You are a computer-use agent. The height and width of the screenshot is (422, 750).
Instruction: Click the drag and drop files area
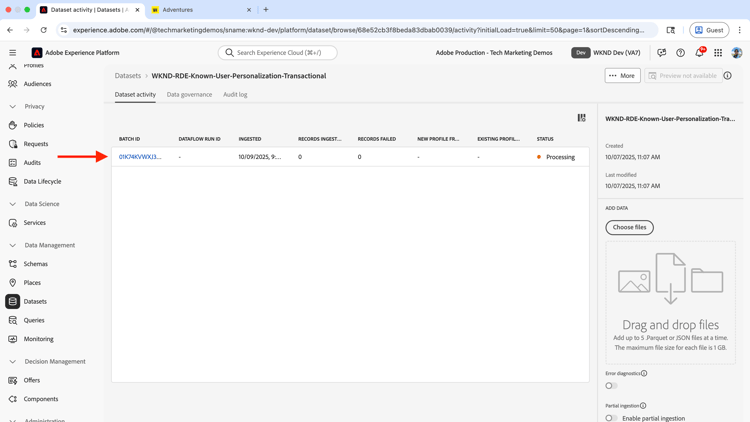tap(670, 302)
